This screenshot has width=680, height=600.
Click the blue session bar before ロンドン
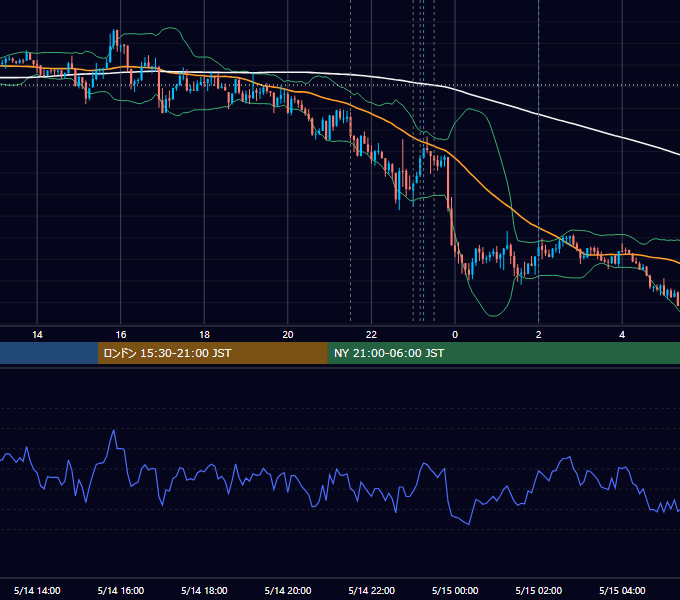tap(49, 353)
